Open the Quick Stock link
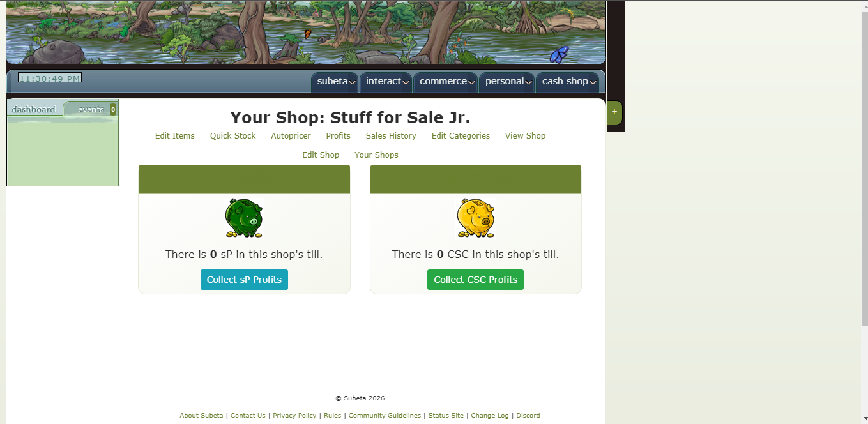 tap(233, 136)
